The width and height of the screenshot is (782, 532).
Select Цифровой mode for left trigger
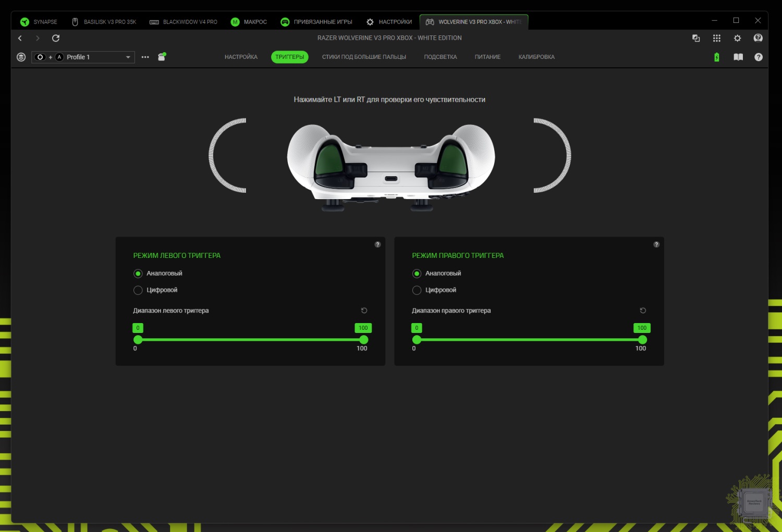[138, 290]
